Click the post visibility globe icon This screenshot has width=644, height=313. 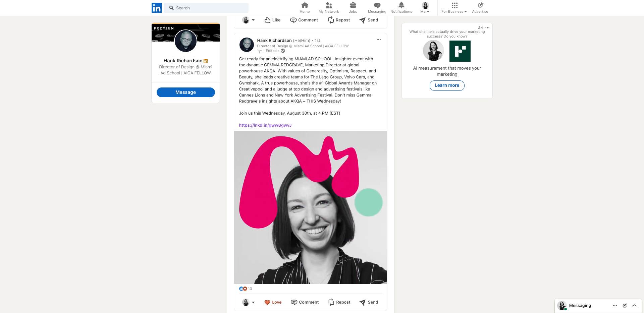click(x=283, y=51)
